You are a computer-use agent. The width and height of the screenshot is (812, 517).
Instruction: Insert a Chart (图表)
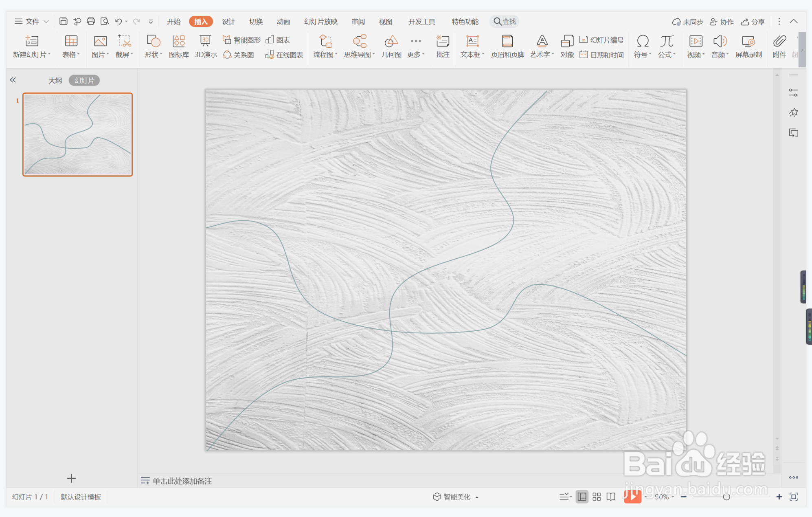[278, 40]
